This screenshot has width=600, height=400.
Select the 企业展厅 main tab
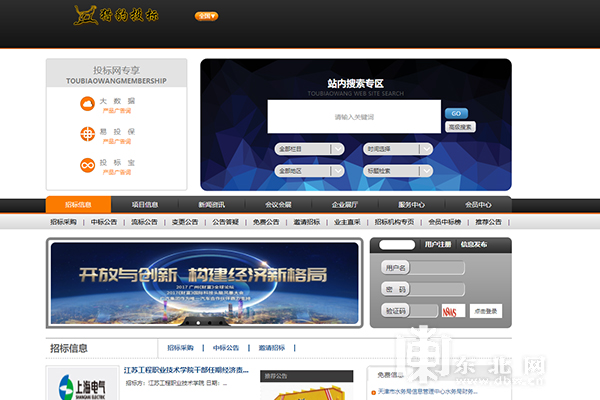coord(345,204)
